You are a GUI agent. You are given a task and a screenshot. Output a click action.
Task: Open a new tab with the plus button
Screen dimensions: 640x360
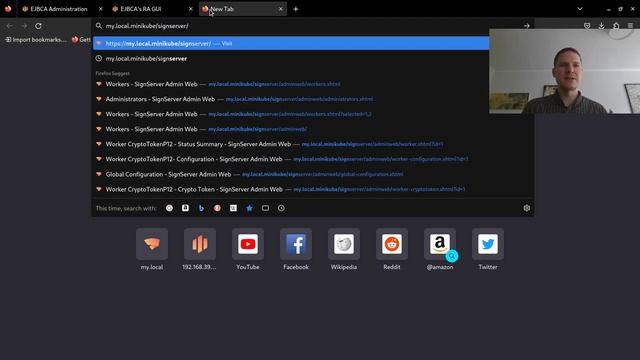[x=296, y=9]
